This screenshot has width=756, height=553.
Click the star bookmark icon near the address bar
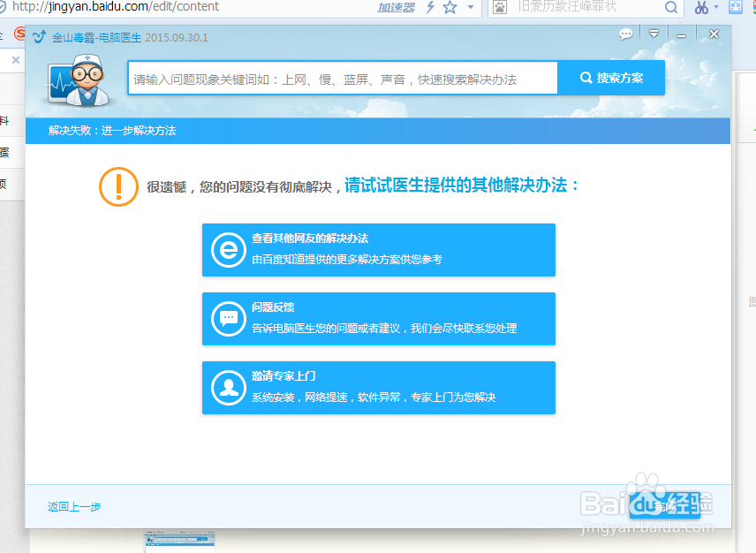coord(449,7)
